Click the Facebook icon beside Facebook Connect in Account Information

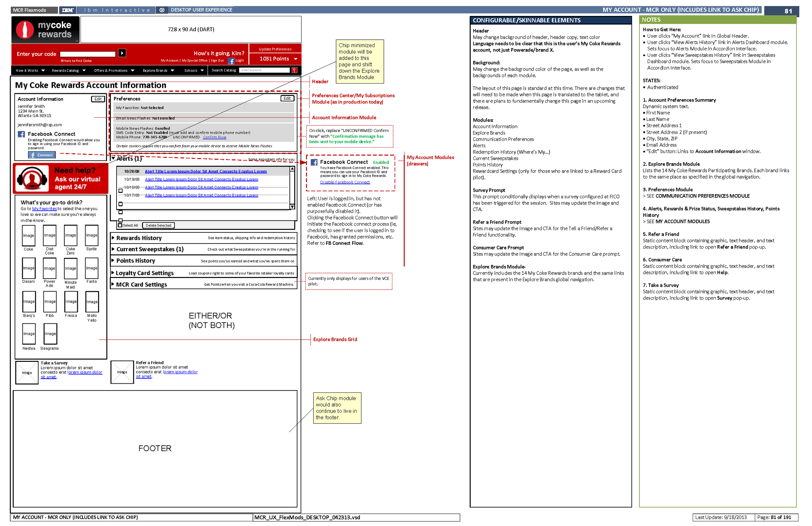click(x=21, y=134)
